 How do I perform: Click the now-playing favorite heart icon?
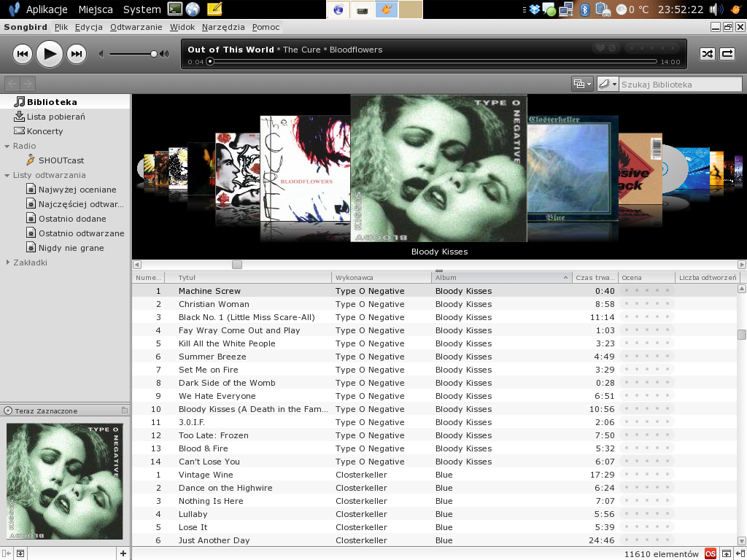600,47
